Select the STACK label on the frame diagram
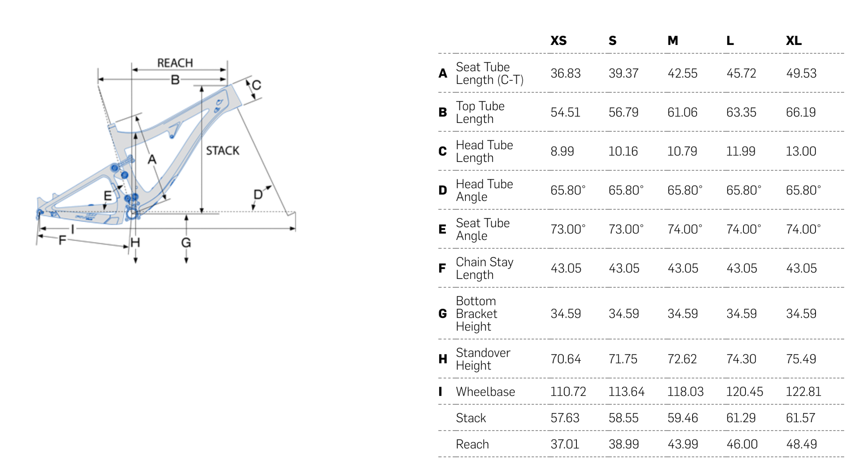868x462 pixels. coord(223,151)
